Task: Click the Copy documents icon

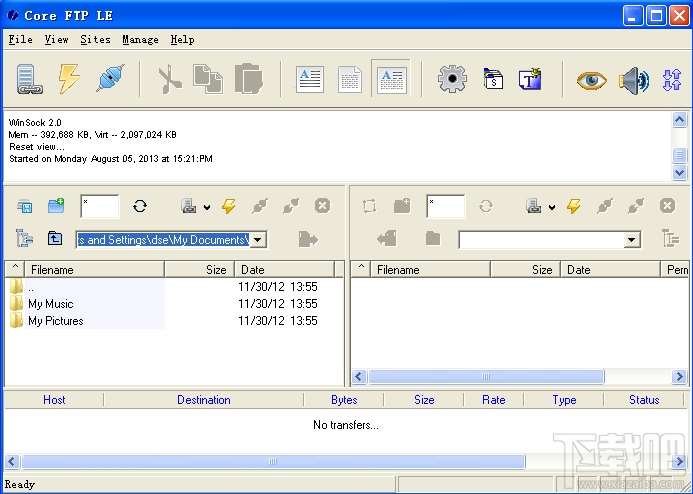Action: (x=208, y=79)
